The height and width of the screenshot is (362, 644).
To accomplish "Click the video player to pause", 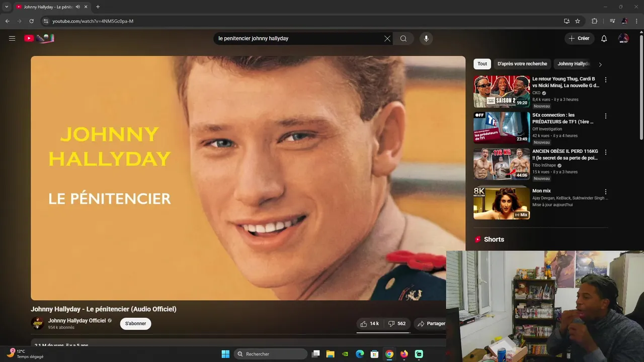I will tap(248, 178).
